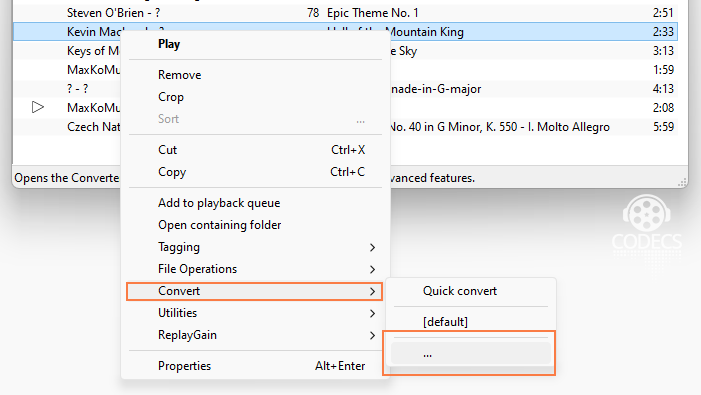The height and width of the screenshot is (395, 701).
Task: Click the '...' entry in Convert submenu
Action: (x=470, y=354)
